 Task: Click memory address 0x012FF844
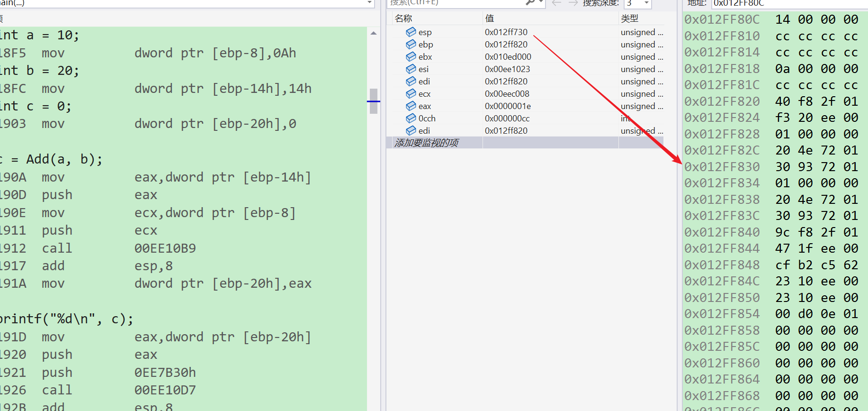point(722,248)
